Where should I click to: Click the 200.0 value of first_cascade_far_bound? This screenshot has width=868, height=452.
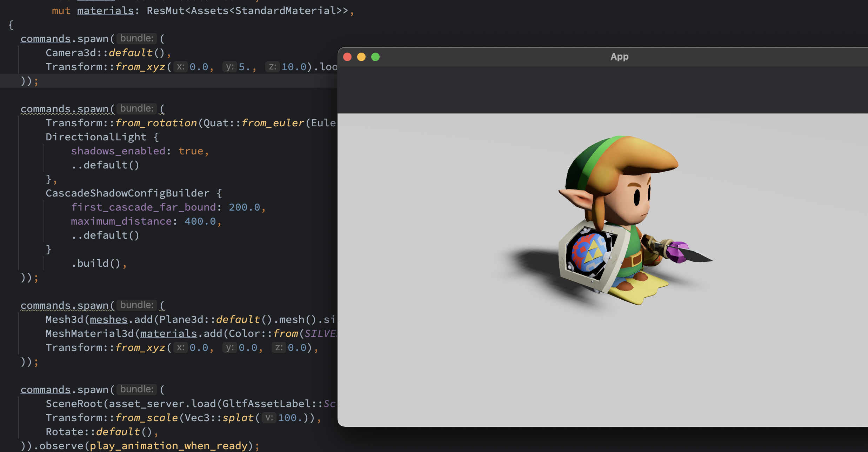point(244,207)
